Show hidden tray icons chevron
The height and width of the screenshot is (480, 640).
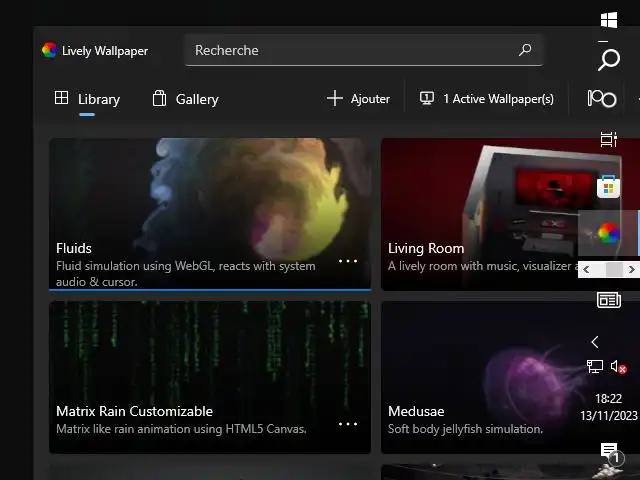(x=595, y=342)
